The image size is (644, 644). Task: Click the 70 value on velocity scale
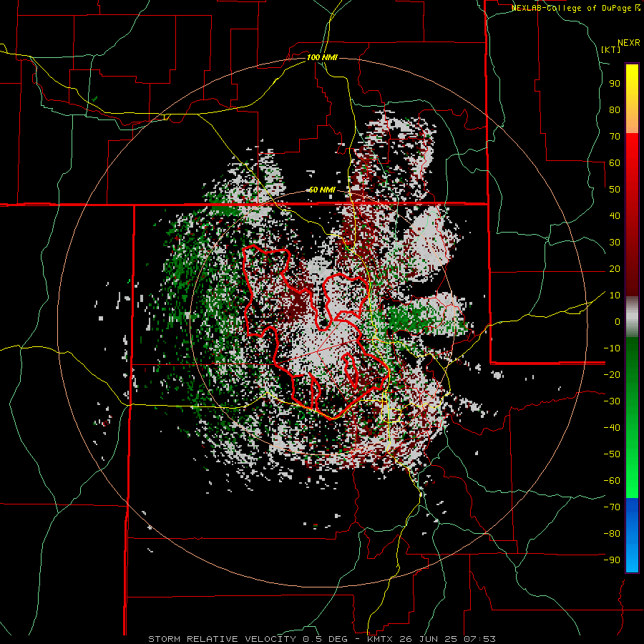(615, 137)
